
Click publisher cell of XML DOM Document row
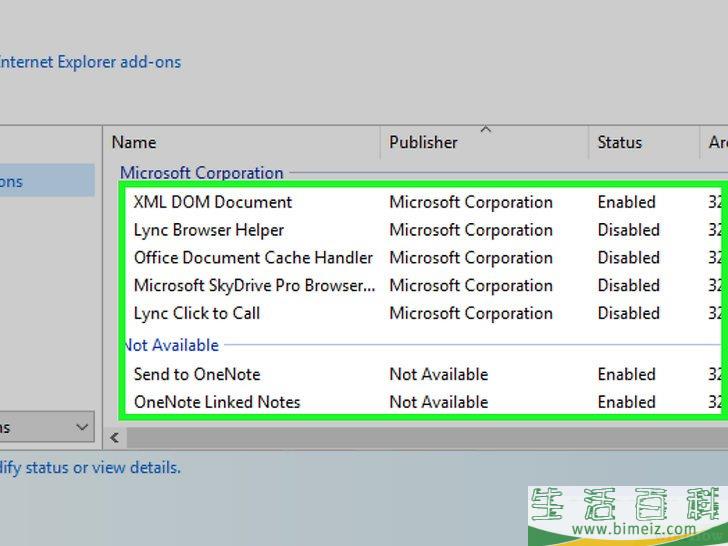[471, 202]
